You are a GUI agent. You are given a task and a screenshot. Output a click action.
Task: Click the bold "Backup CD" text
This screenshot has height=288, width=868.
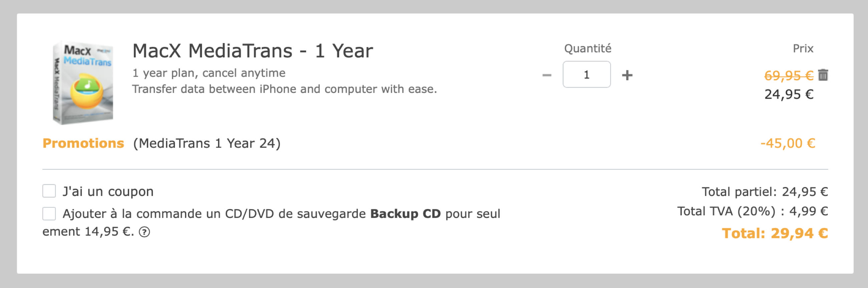click(x=405, y=214)
